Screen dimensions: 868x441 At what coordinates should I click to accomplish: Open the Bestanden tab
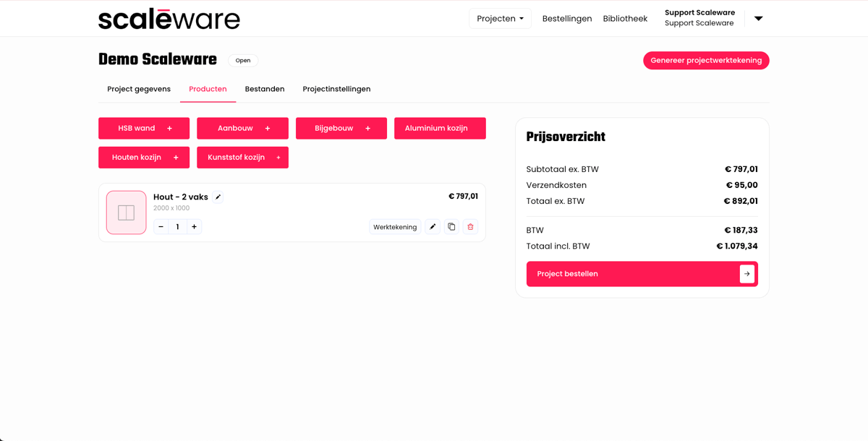[265, 89]
